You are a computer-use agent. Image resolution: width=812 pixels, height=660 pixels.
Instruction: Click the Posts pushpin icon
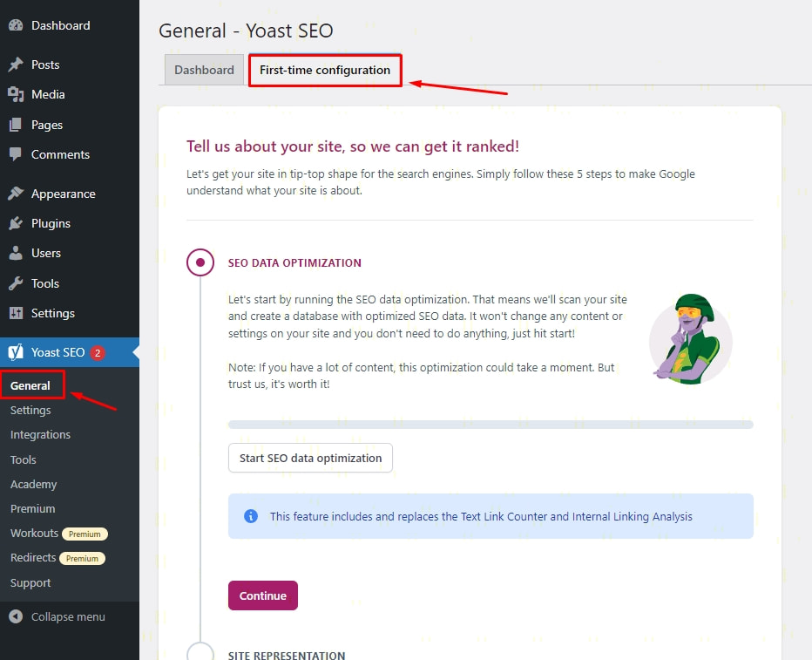(x=16, y=65)
